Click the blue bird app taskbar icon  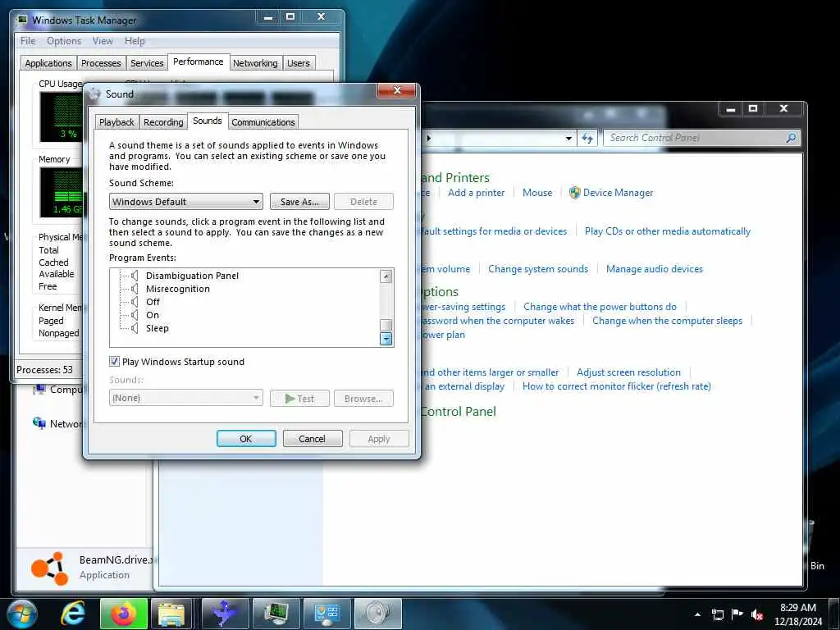tap(225, 614)
